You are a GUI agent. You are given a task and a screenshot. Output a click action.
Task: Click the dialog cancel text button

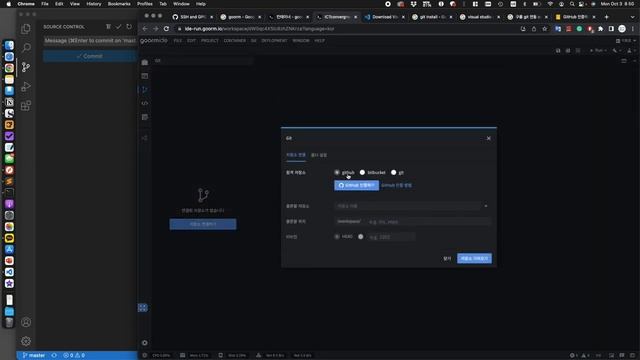coord(447,258)
